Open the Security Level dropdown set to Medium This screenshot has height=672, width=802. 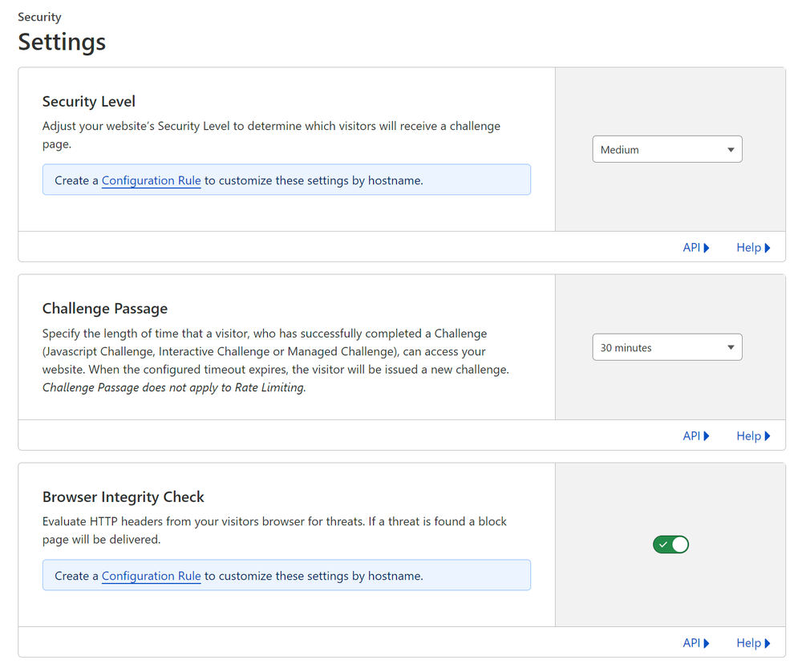[667, 150]
